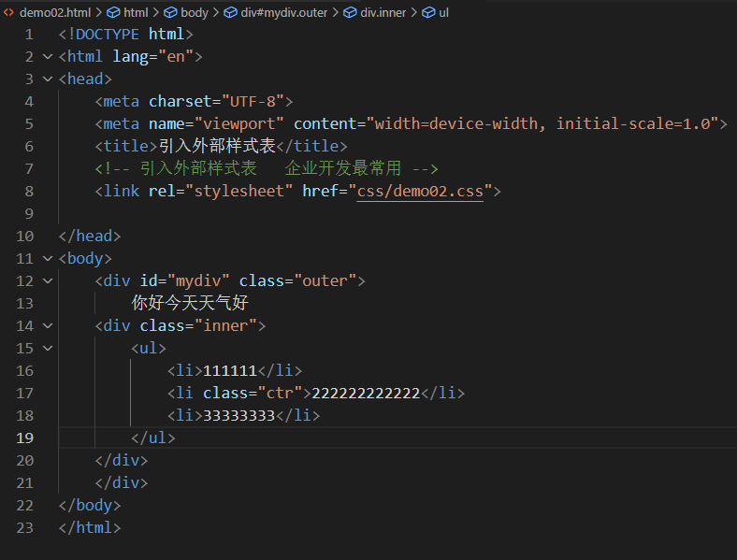Click the cube icon before ul breadcrumb
737x560 pixels.
tap(428, 13)
